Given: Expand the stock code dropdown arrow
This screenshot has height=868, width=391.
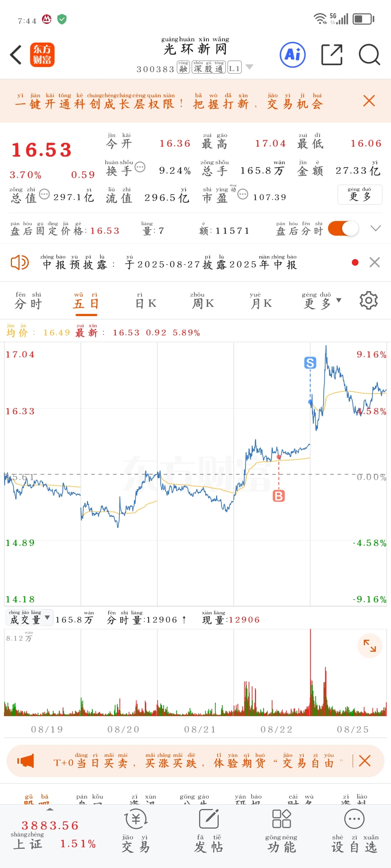Looking at the screenshot, I should pos(249,67).
